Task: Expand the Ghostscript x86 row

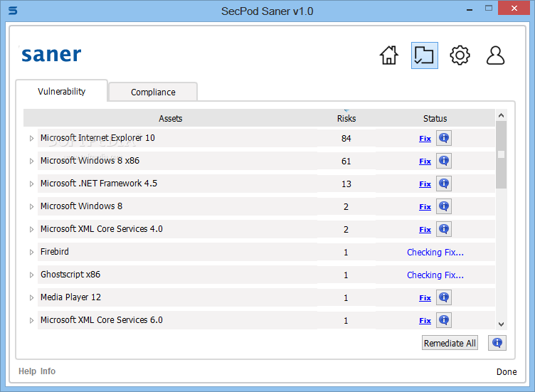Action: pyautogui.click(x=31, y=275)
